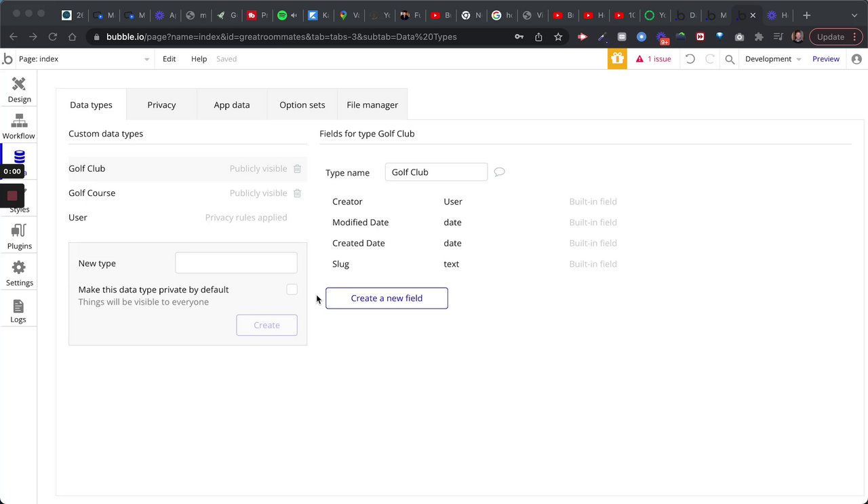Delete the Golf Club data type
The width and height of the screenshot is (868, 504).
[x=297, y=169]
